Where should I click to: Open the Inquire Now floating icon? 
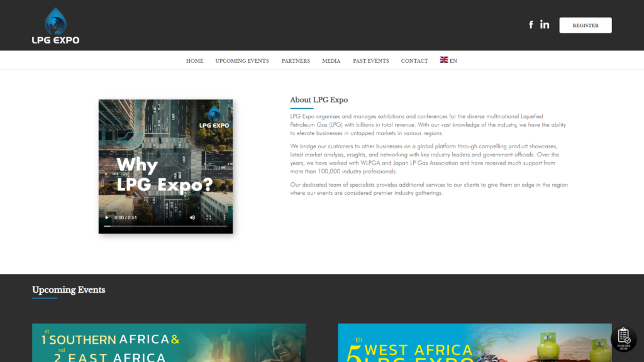pyautogui.click(x=623, y=339)
